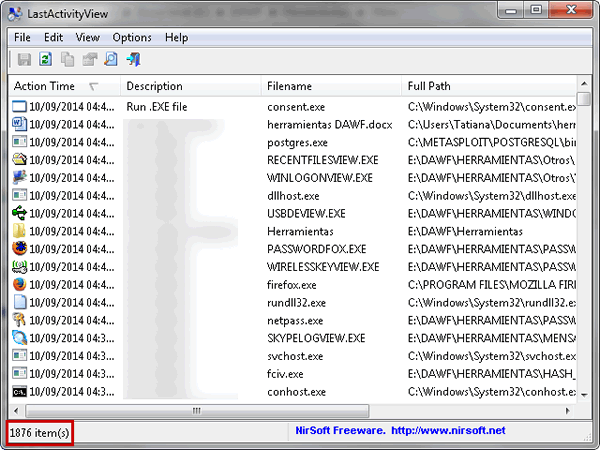The width and height of the screenshot is (600, 450).
Task: Select the SKYPELOGVIEW.EXE filename cell
Action: pyautogui.click(x=316, y=338)
